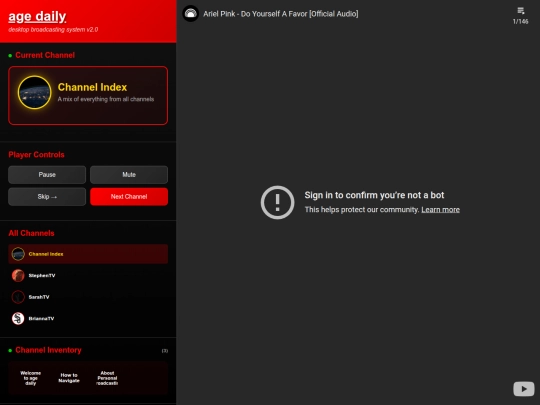The height and width of the screenshot is (405, 540).
Task: Open the Channel Index avatar in Current Channel
Action: (x=34, y=92)
